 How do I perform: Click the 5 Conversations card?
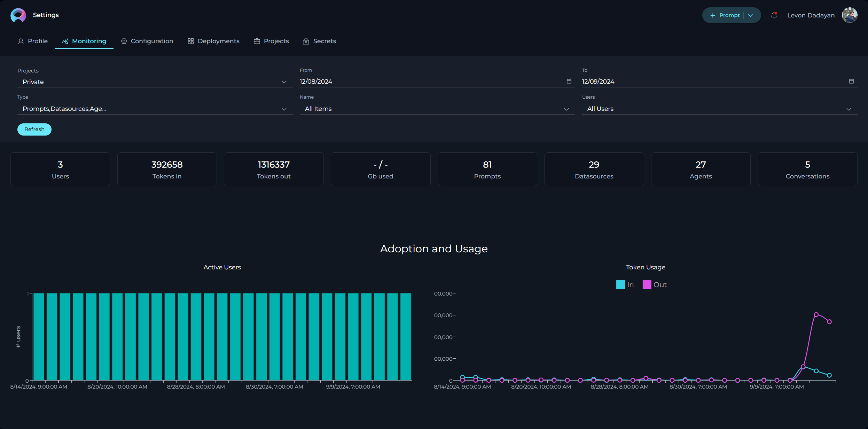(807, 169)
